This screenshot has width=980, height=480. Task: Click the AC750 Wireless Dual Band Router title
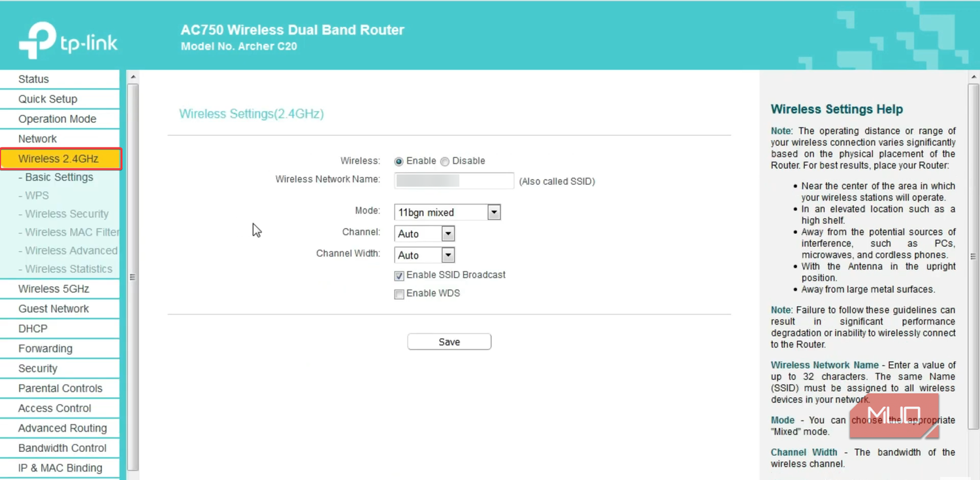point(293,30)
